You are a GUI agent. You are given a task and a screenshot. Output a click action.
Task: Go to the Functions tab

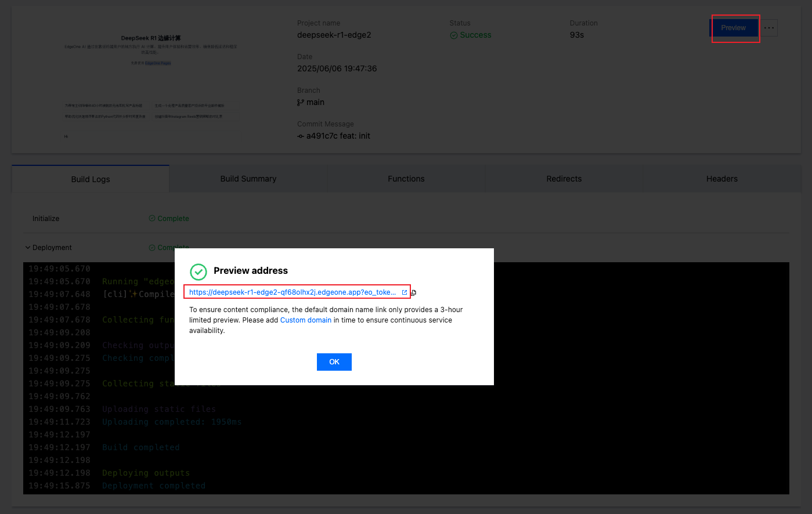[x=406, y=179]
